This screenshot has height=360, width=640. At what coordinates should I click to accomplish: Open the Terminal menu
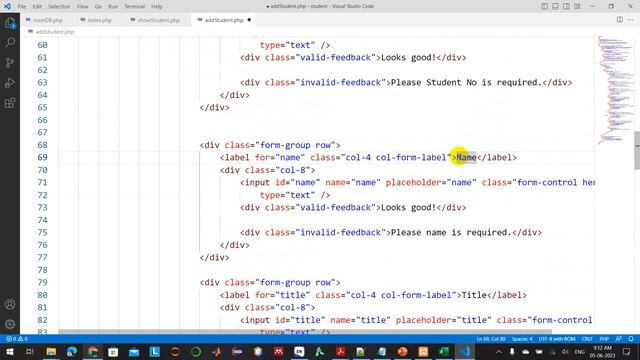pos(135,7)
